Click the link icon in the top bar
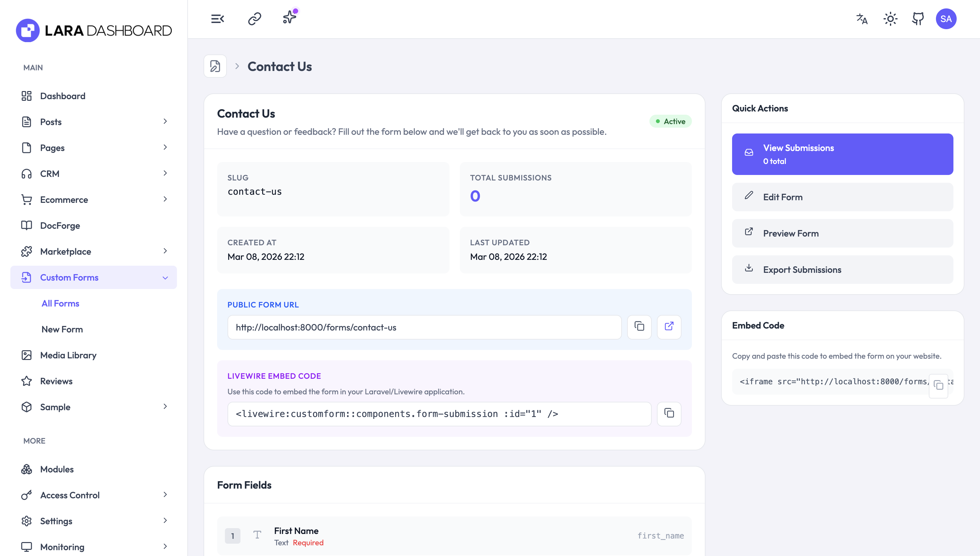This screenshot has width=980, height=556. [254, 18]
